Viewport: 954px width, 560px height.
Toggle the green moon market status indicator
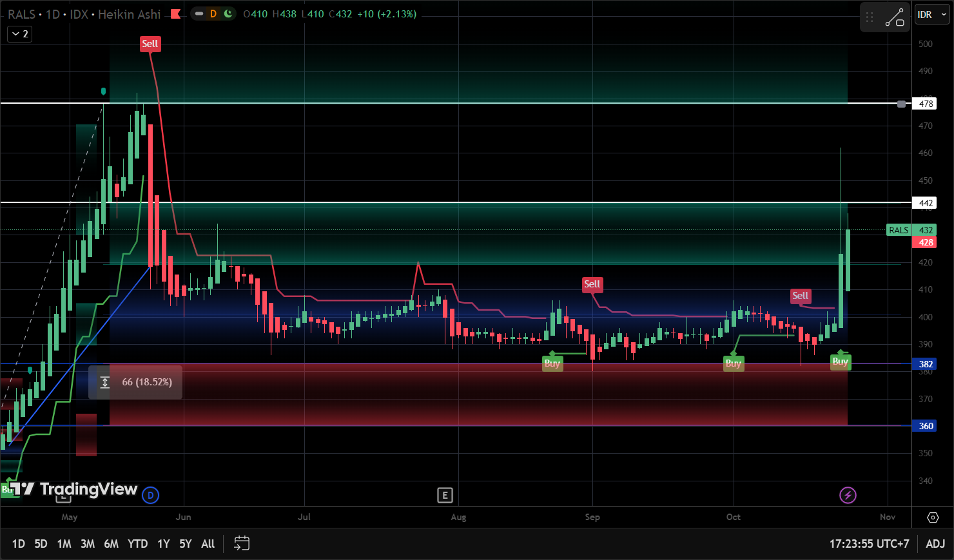click(x=228, y=14)
